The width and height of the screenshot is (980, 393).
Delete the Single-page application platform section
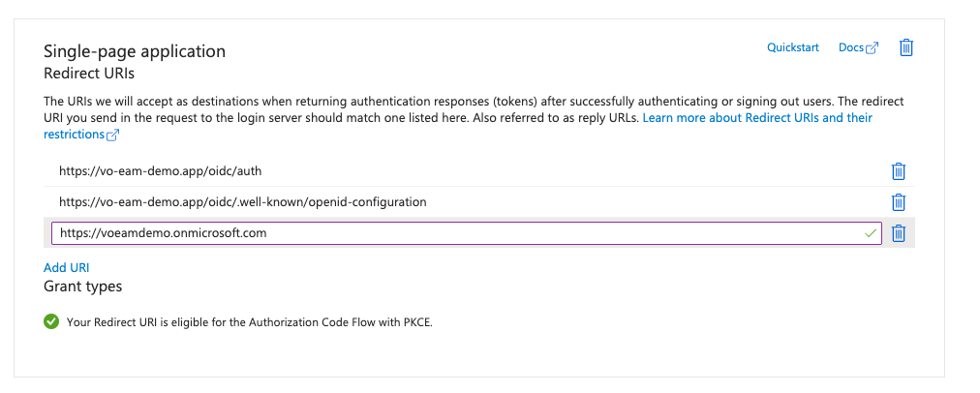pyautogui.click(x=906, y=47)
